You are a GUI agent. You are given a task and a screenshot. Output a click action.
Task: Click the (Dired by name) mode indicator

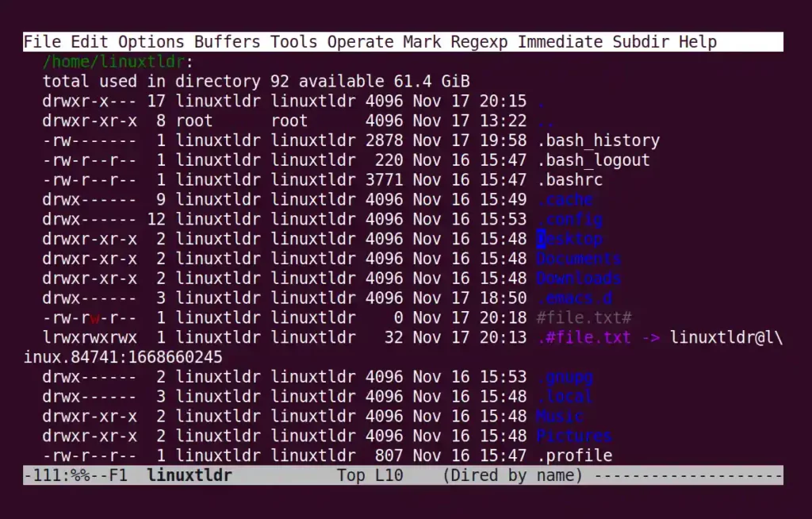(513, 475)
